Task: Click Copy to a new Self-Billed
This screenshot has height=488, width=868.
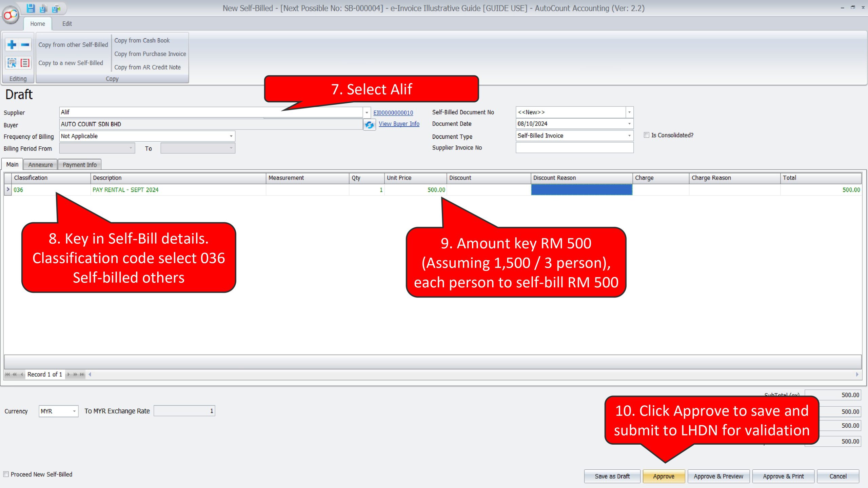Action: 71,63
